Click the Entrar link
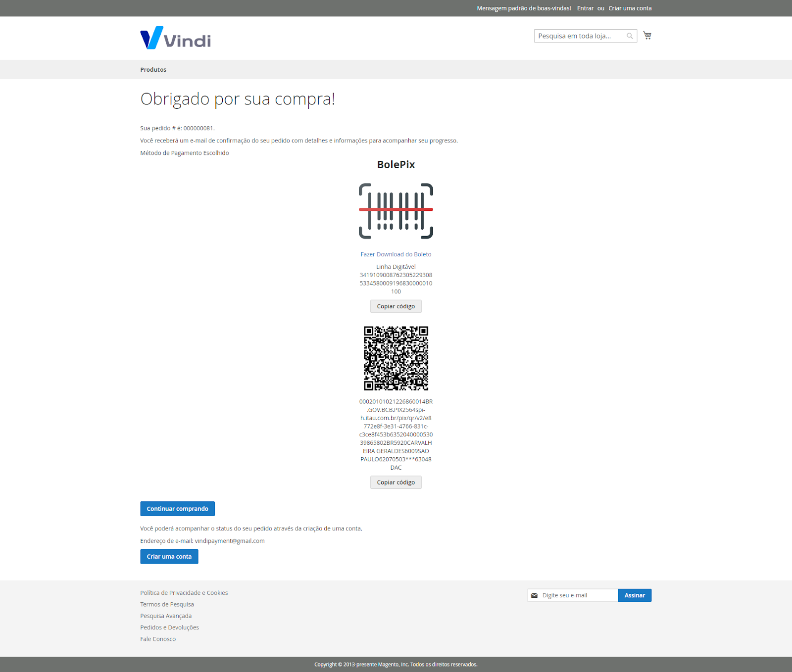792x672 pixels. 585,8
